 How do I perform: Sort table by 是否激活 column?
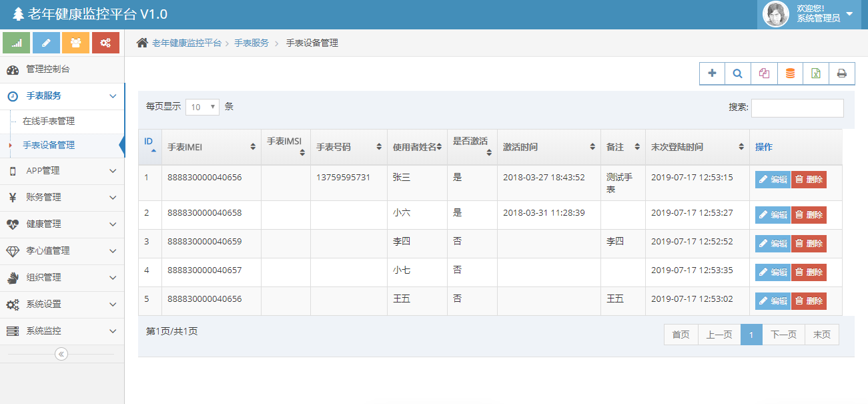tap(472, 146)
